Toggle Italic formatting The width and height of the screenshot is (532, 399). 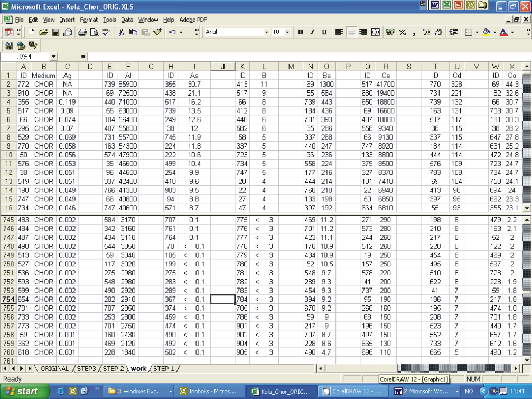point(312,32)
